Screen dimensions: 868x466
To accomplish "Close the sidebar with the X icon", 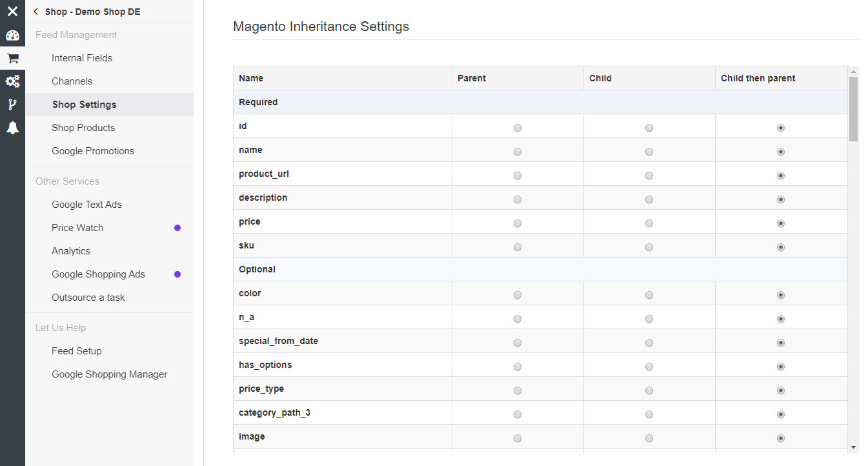I will tap(12, 11).
